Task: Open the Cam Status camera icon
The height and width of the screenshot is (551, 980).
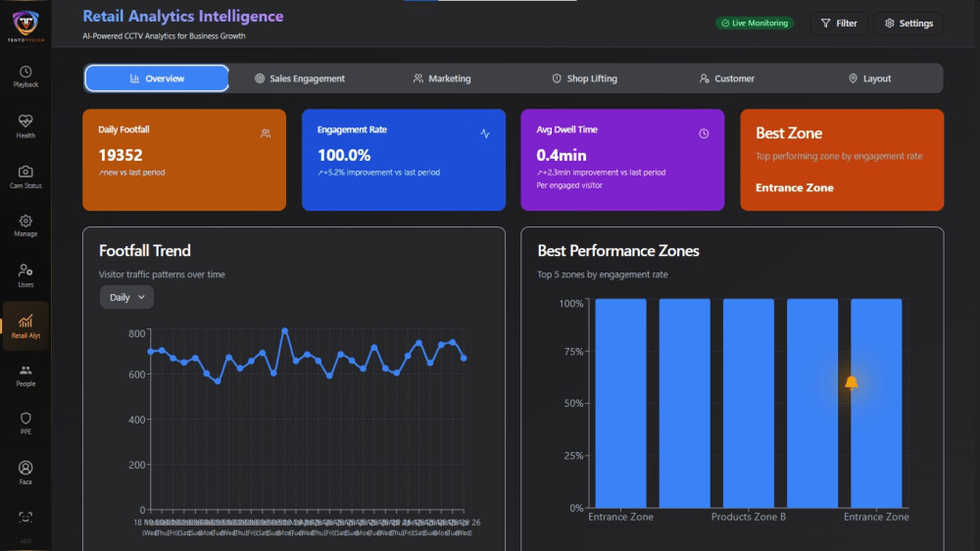Action: 25,177
